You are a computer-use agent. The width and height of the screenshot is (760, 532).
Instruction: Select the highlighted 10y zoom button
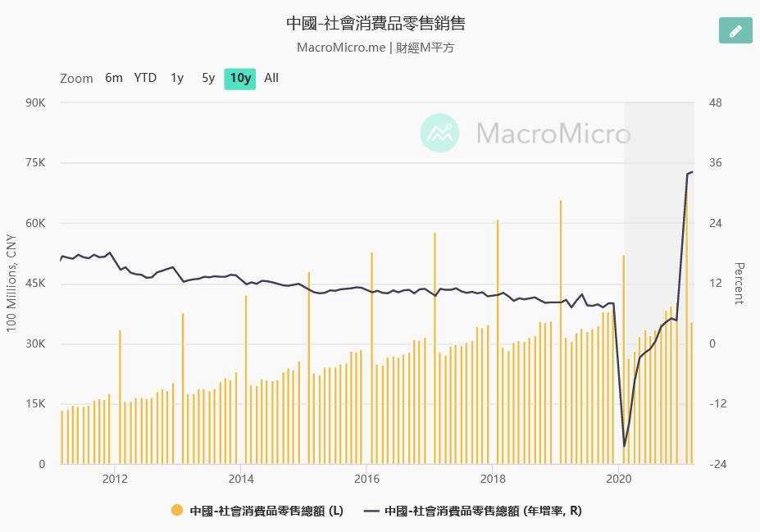[x=240, y=79]
